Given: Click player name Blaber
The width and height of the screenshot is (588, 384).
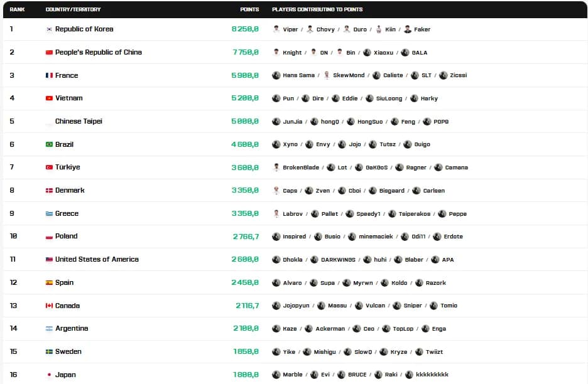Looking at the screenshot, I should coord(414,260).
